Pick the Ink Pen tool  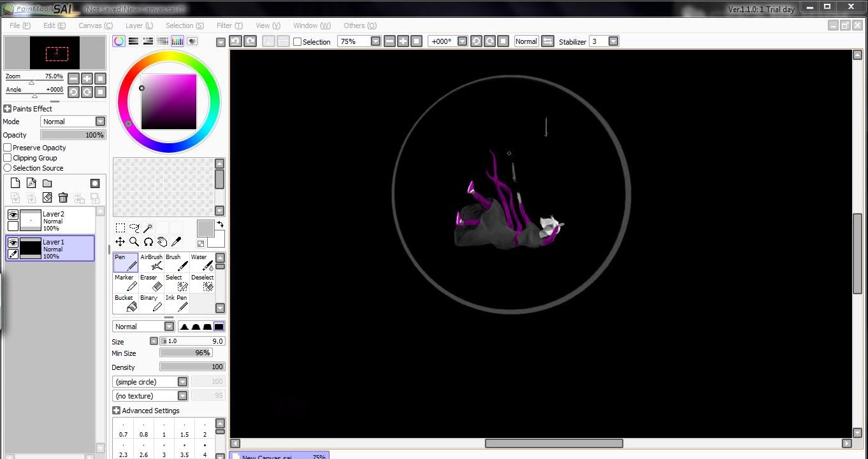click(177, 303)
